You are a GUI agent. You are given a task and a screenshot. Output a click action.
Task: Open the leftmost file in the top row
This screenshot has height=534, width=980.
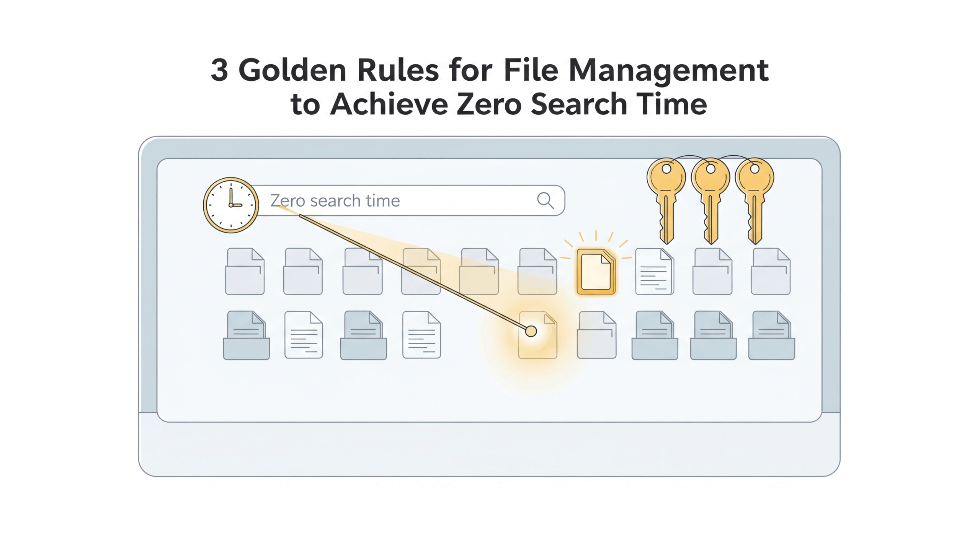[245, 272]
